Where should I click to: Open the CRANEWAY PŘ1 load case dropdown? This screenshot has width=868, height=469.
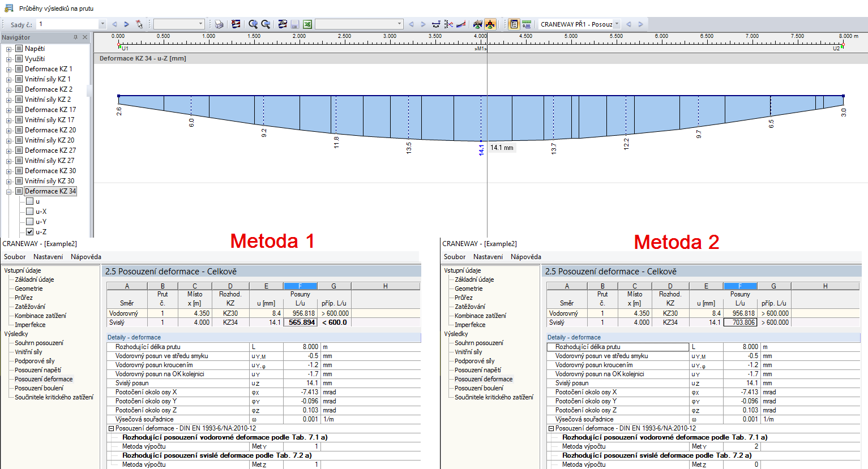pos(617,24)
